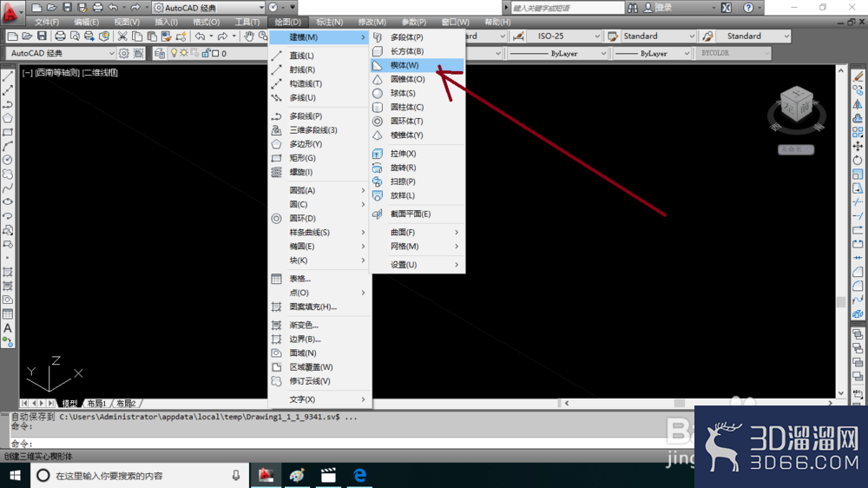868x488 pixels.
Task: Choose Rectangle (矩形) from Draw menu
Action: [x=319, y=158]
